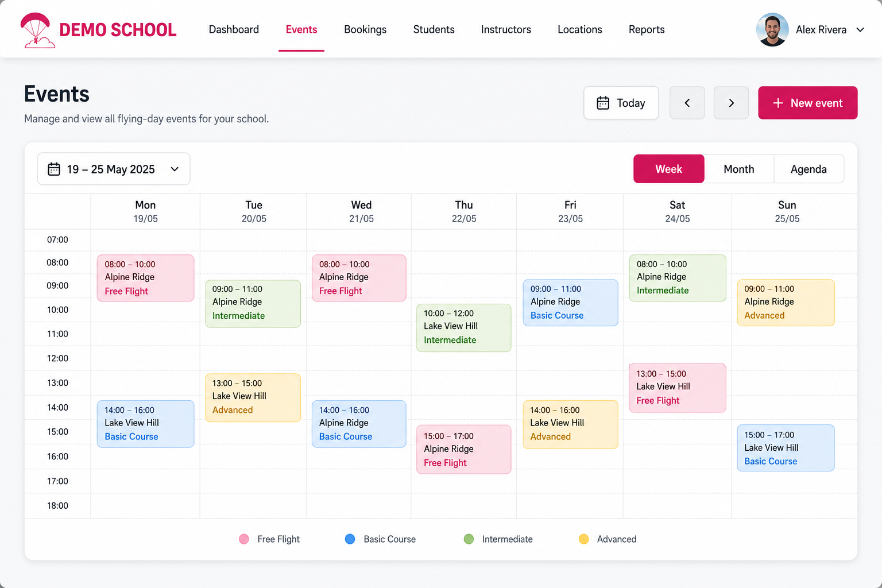Open Friday 09:00 Alpine Ridge Basic Course

(570, 303)
